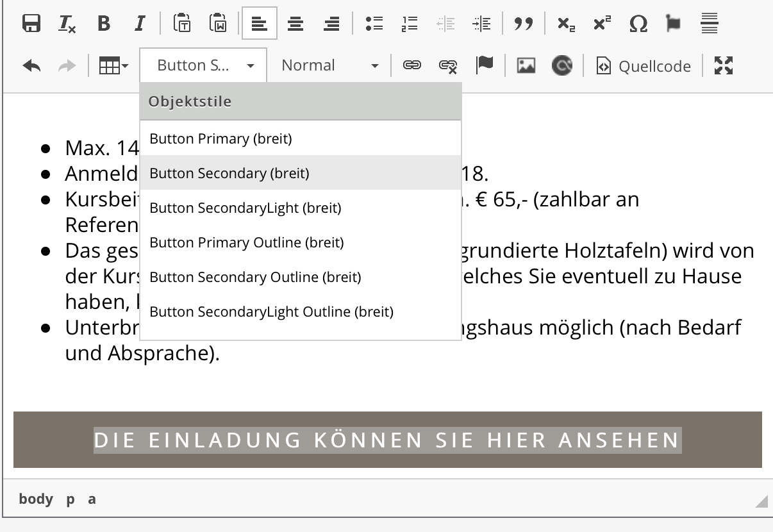Toggle italic formatting
The height and width of the screenshot is (532, 773).
pos(139,24)
